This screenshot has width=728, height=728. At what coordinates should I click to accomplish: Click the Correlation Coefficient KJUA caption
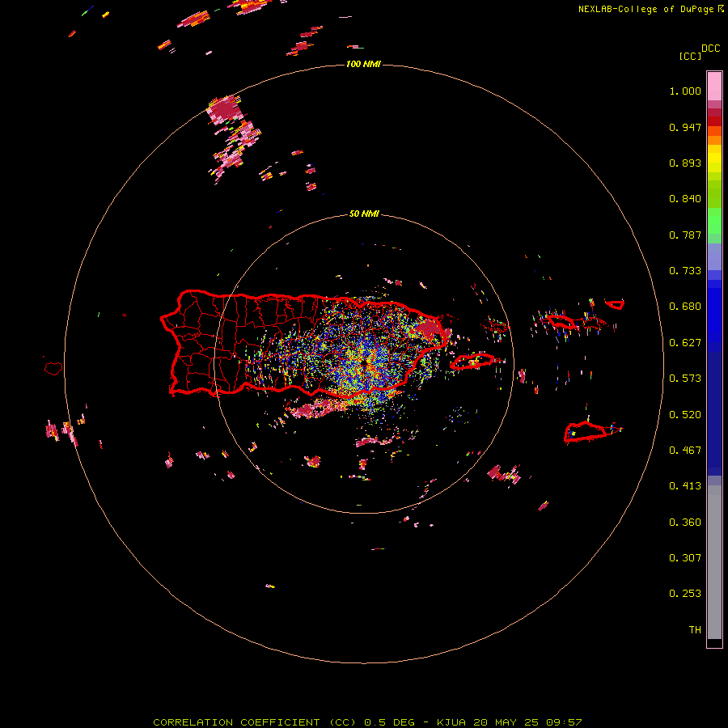pos(367,722)
